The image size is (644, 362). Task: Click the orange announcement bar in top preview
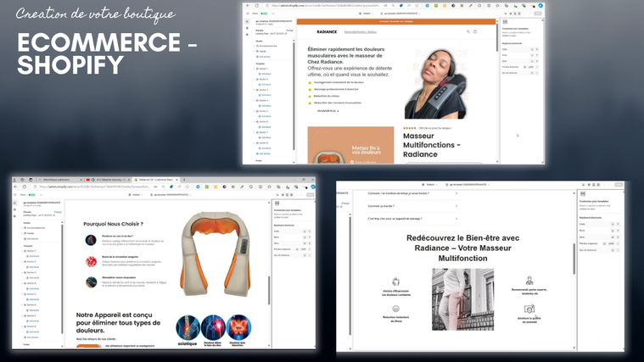(x=396, y=21)
